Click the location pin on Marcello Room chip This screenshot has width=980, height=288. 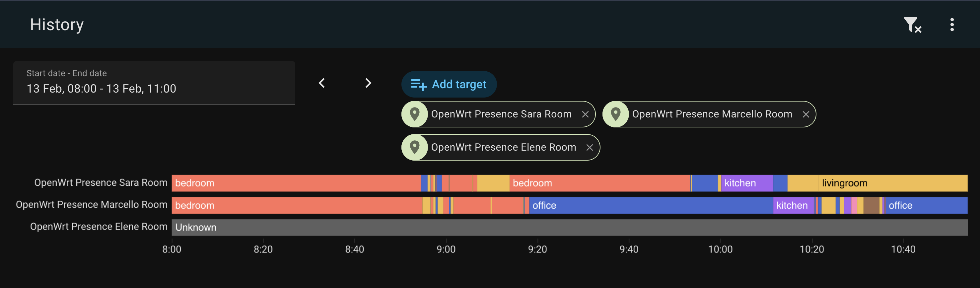point(616,114)
